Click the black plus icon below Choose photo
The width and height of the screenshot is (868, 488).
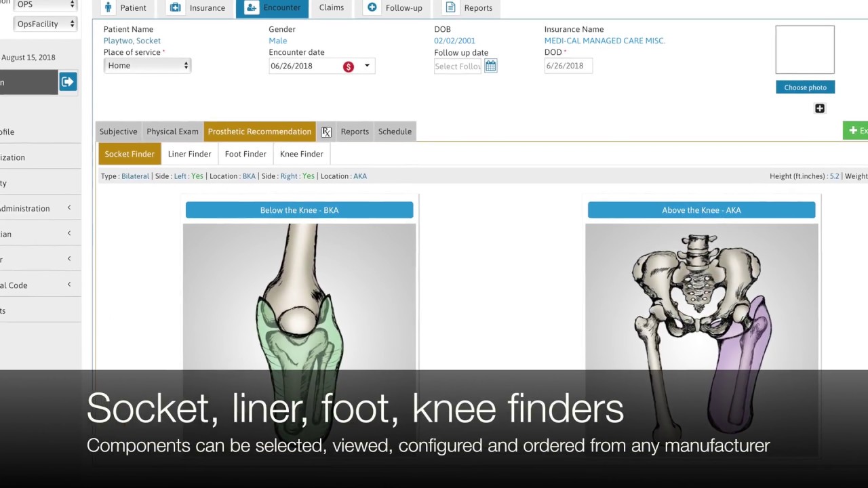tap(820, 108)
